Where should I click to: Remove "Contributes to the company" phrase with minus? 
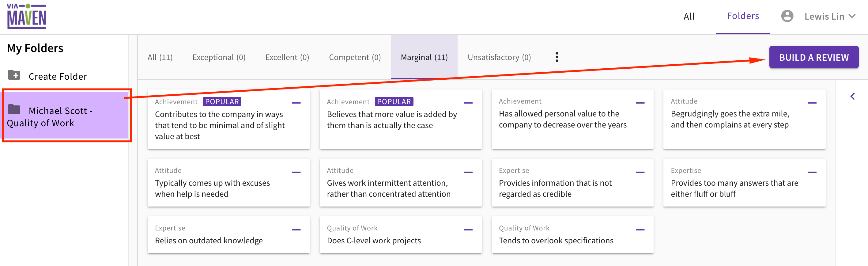296,103
